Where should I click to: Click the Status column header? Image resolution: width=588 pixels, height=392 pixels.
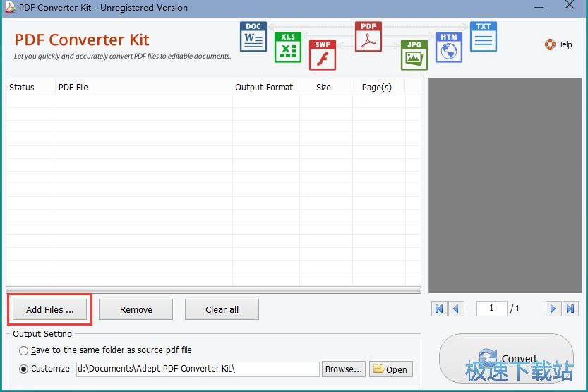point(31,88)
